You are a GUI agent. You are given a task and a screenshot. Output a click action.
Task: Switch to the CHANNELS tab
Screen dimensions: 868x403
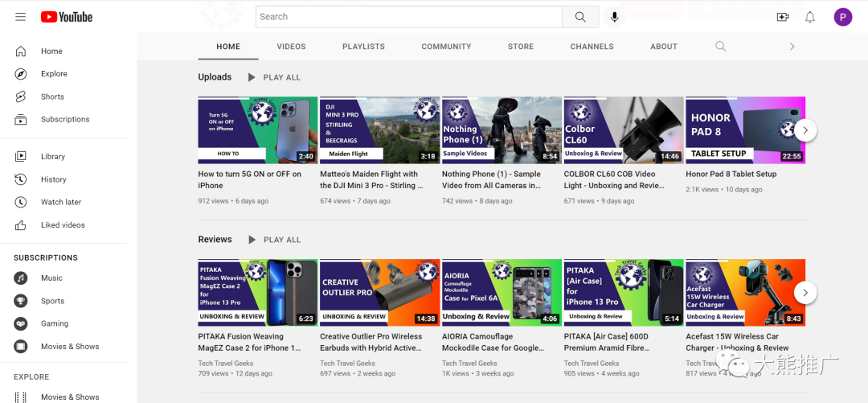coord(592,47)
